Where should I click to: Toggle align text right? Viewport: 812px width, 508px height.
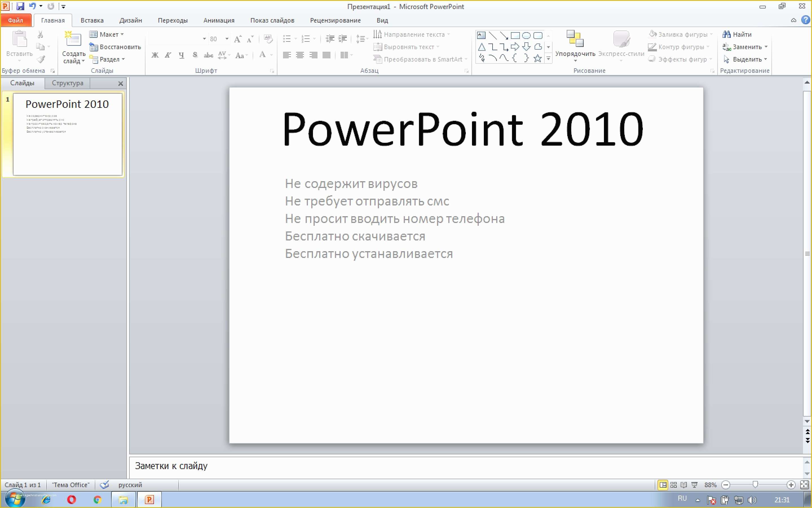(x=314, y=55)
